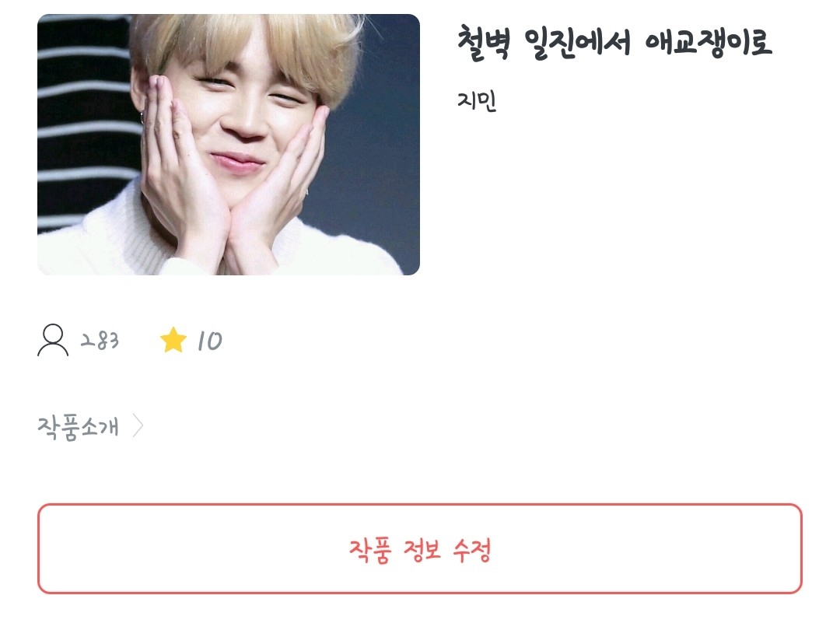Select the 지민 character label under title
This screenshot has height=630, width=840.
click(x=477, y=100)
